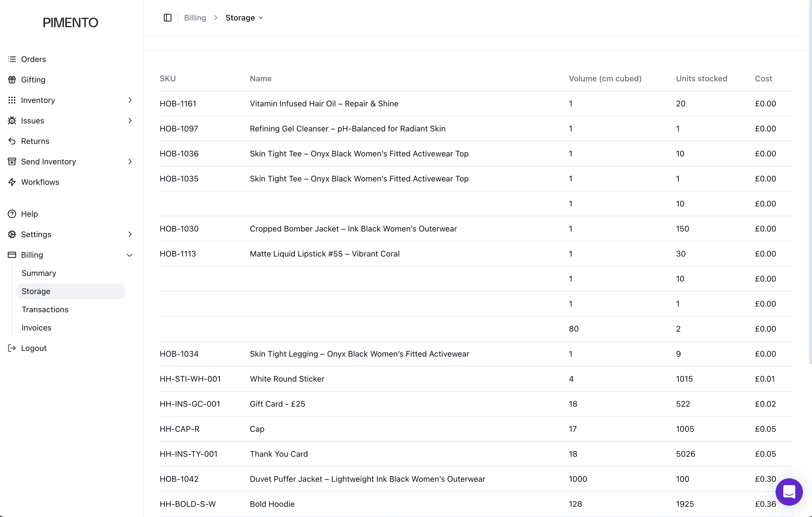Collapse the Billing section chevron
The width and height of the screenshot is (812, 517).
tap(130, 255)
